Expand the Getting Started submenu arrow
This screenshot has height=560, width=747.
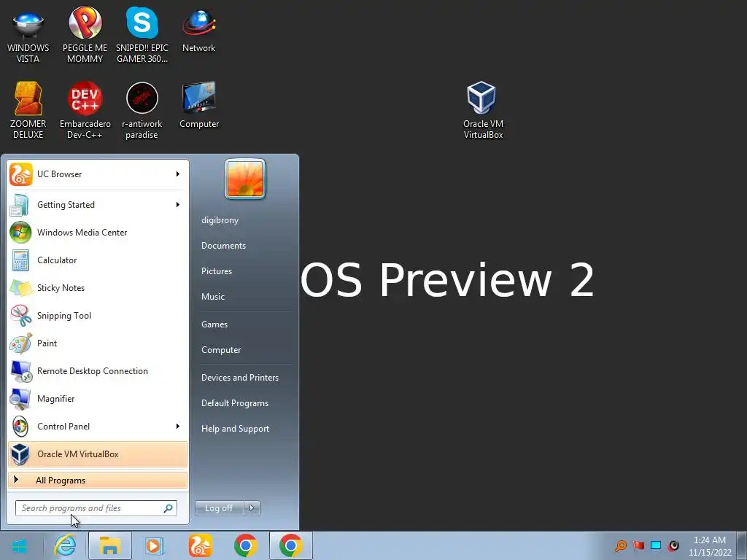click(178, 205)
